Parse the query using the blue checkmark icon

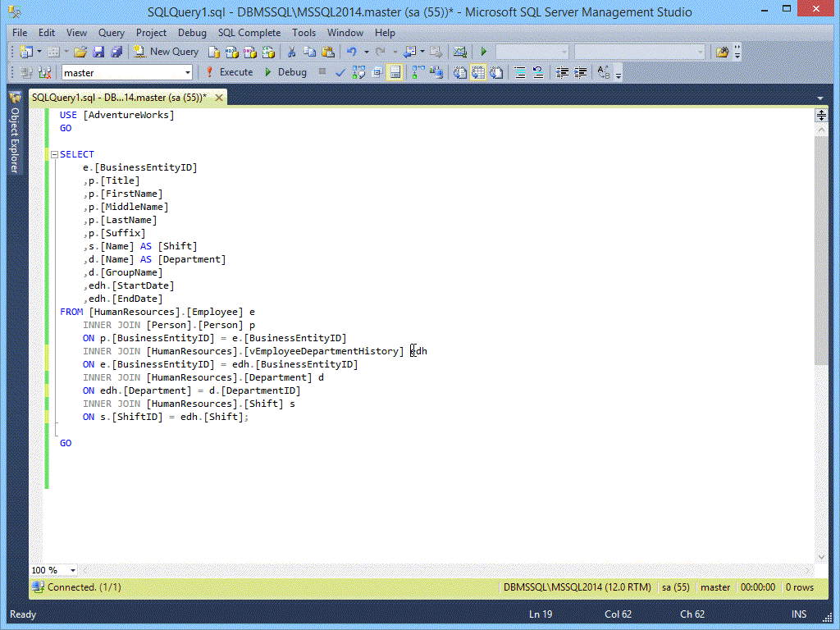point(340,72)
